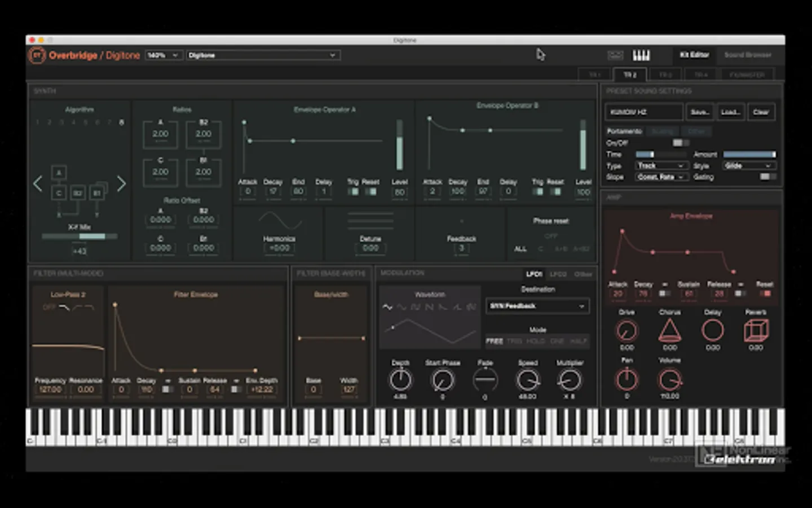Click the LFO Speed knob
This screenshot has width=812, height=508.
pos(527,380)
